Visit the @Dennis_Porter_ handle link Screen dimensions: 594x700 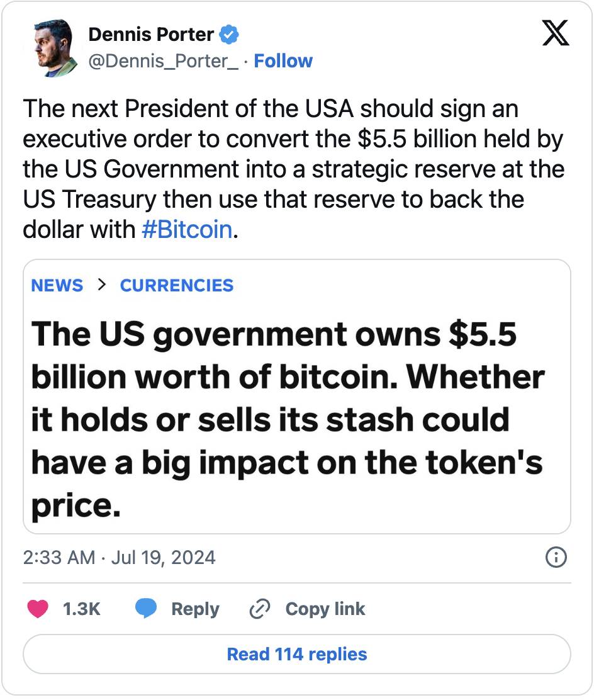[164, 61]
